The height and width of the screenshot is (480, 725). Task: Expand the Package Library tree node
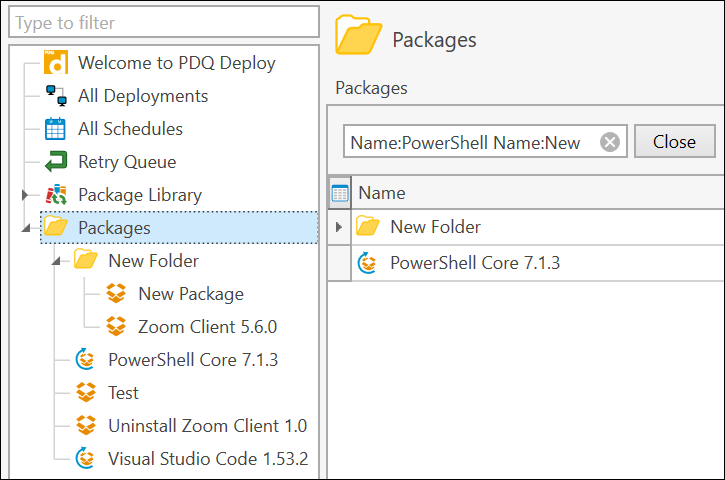25,195
